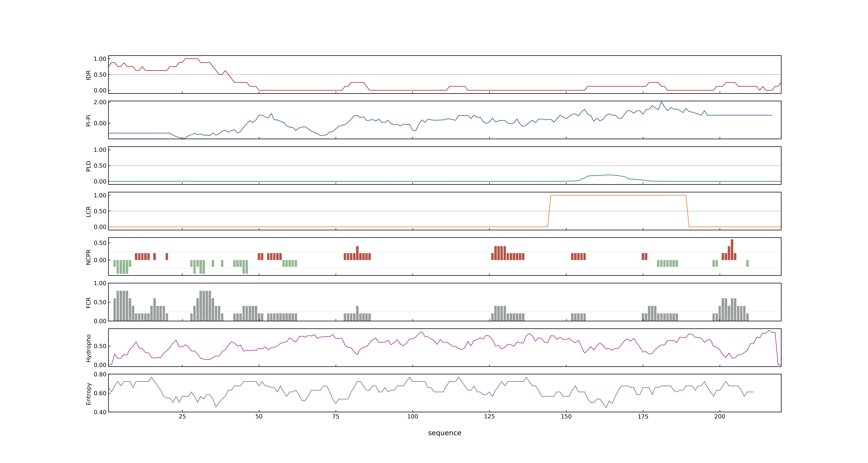
Task: Click x-axis tick label 200
Action: coord(720,416)
